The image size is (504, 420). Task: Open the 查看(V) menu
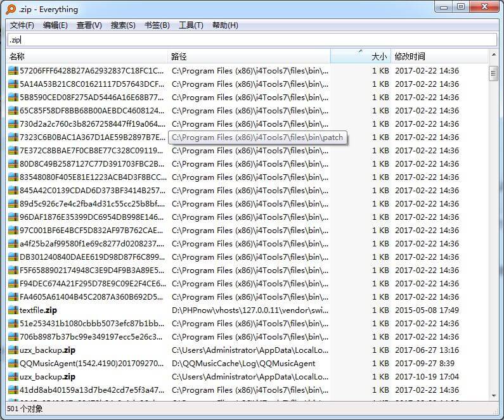pyautogui.click(x=89, y=25)
